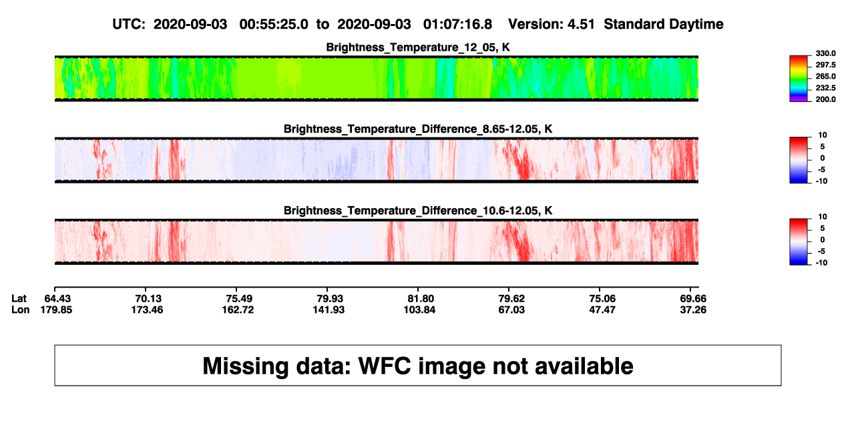The width and height of the screenshot is (868, 445).
Task: Click longitude value '37.26'
Action: coord(693,310)
